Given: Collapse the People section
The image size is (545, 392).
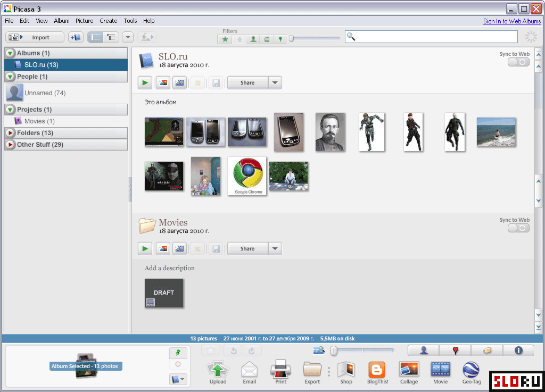Looking at the screenshot, I should click(x=10, y=77).
